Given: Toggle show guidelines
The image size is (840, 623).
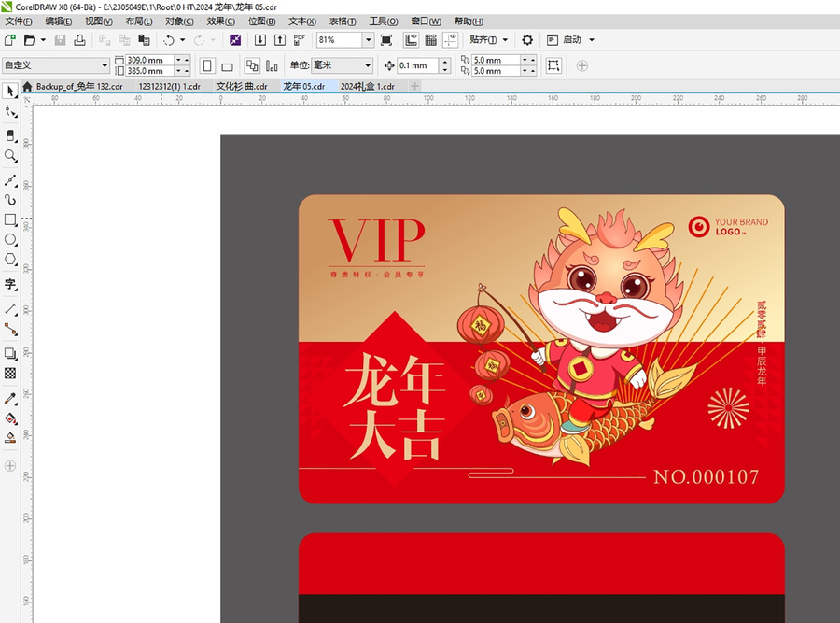Looking at the screenshot, I should pyautogui.click(x=451, y=39).
